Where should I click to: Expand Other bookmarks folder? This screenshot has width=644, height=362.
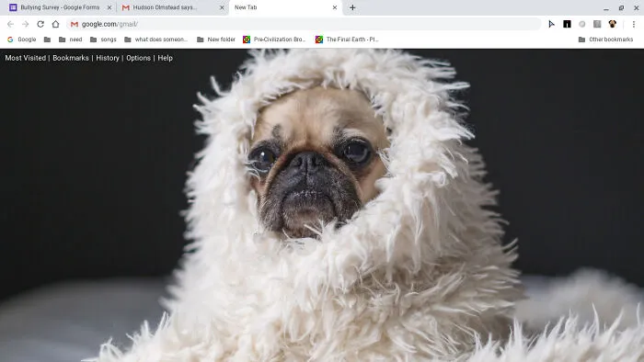coord(605,40)
